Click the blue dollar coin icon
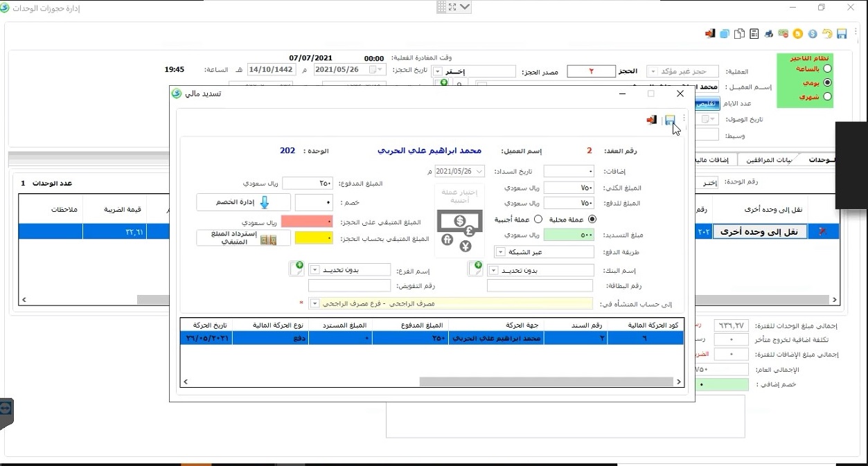 (813, 33)
